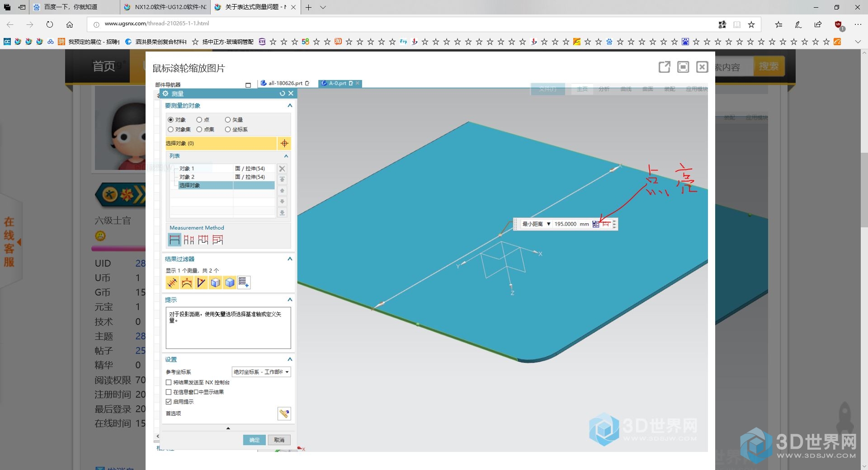Remove entry with the list X delete icon
The width and height of the screenshot is (868, 470).
pyautogui.click(x=282, y=169)
